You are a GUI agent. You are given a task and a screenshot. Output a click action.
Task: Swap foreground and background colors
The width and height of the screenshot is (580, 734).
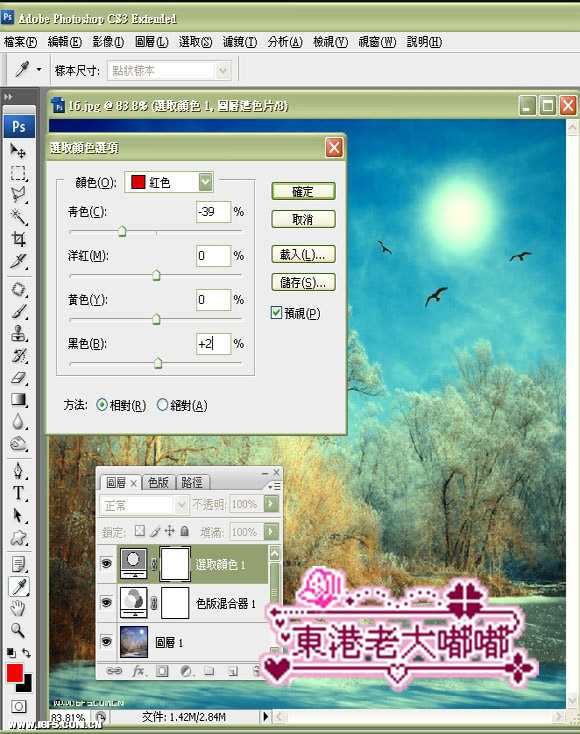click(27, 653)
